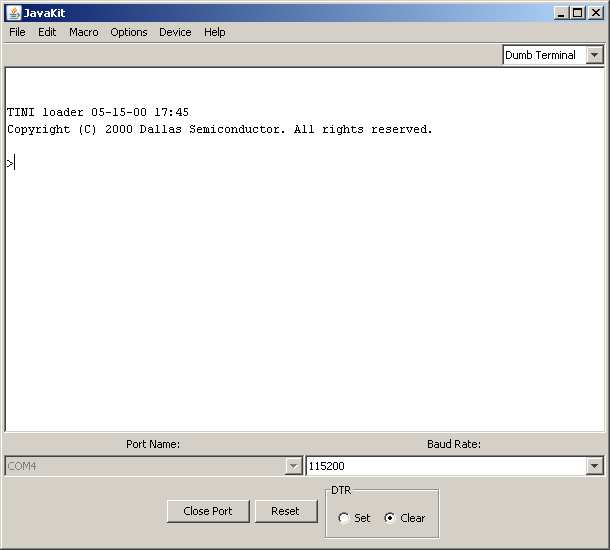
Task: Expand the Dumb Terminal mode dropdown arrow
Action: coord(594,55)
